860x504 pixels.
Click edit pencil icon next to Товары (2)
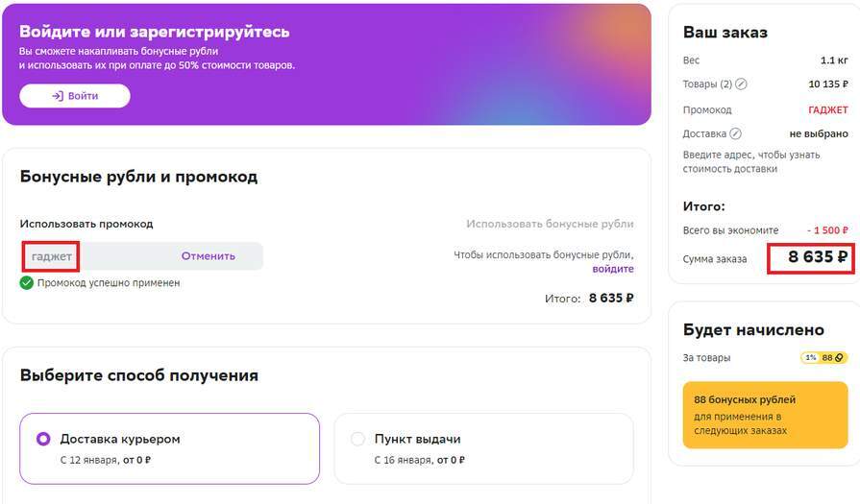pos(741,84)
